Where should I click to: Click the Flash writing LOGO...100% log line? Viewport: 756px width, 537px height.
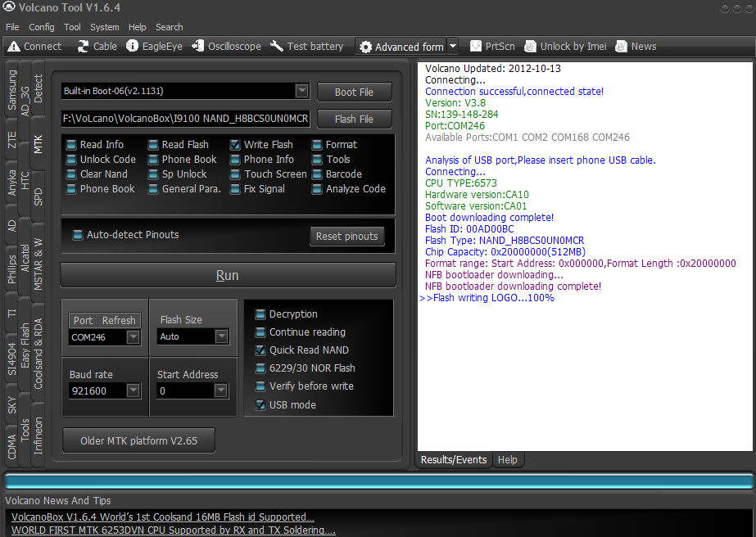[x=487, y=298]
